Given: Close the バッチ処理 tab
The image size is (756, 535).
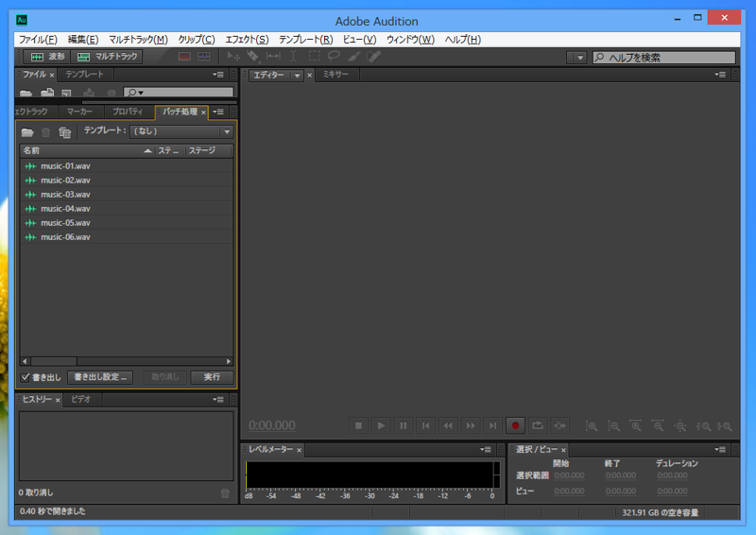Looking at the screenshot, I should (x=203, y=112).
